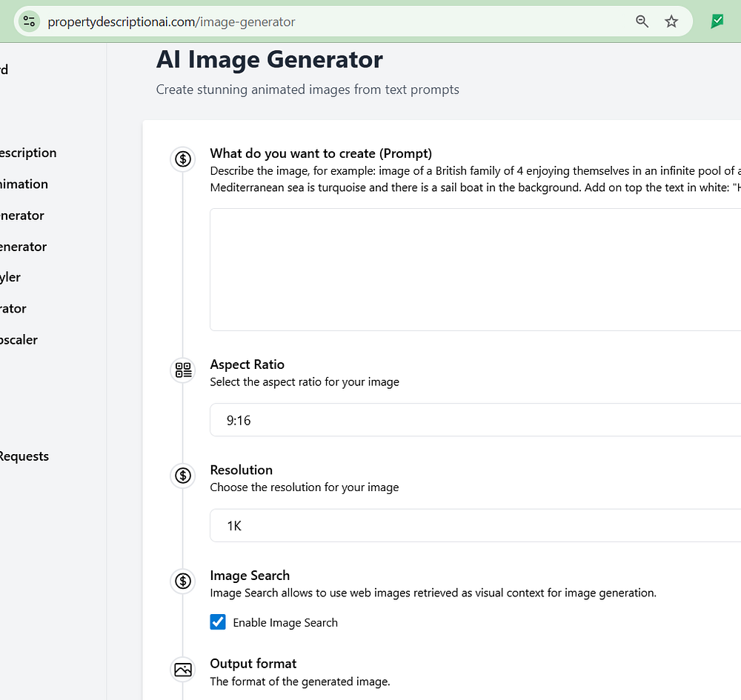741x700 pixels.
Task: Click the dollar icon beside Resolution
Action: (183, 476)
